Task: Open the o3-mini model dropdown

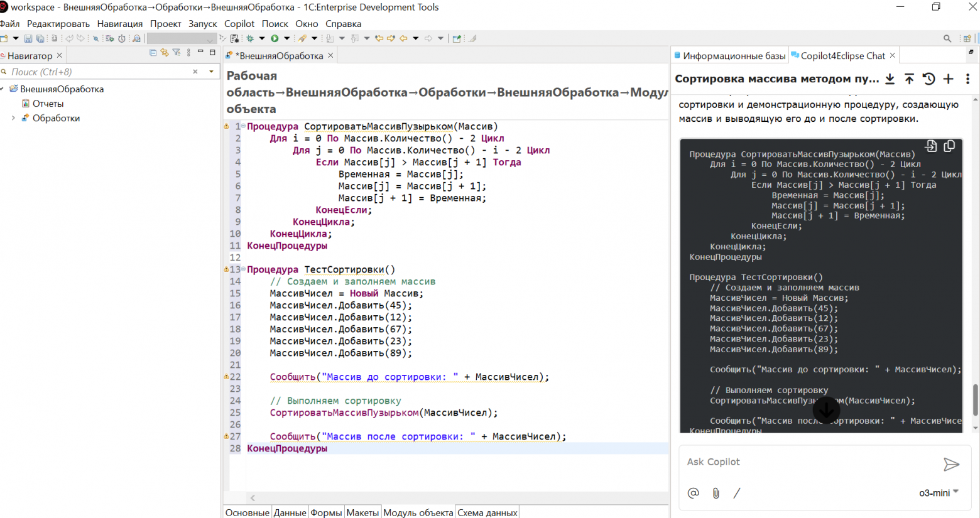Action: click(x=939, y=493)
